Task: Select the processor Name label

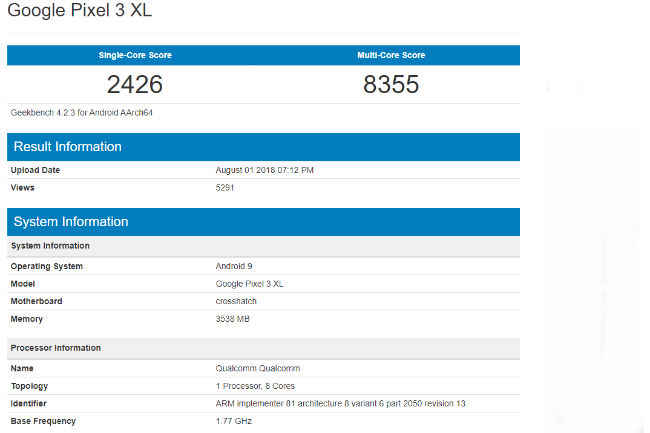Action: [x=22, y=368]
